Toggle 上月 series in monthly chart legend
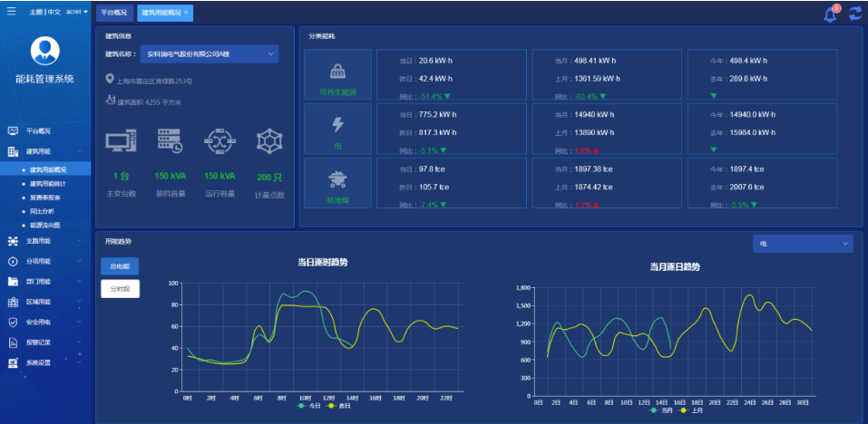This screenshot has width=868, height=424. click(694, 410)
